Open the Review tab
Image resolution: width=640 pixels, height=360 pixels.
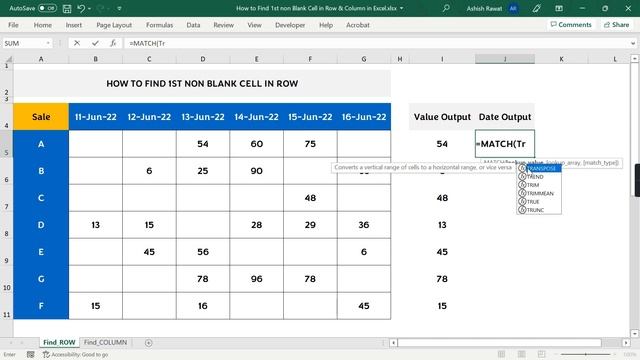[223, 25]
